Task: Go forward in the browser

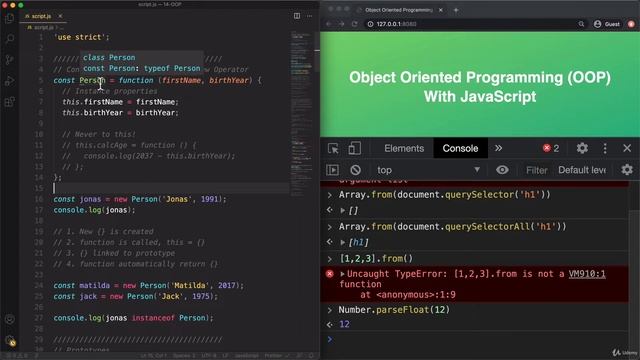Action: (341, 24)
